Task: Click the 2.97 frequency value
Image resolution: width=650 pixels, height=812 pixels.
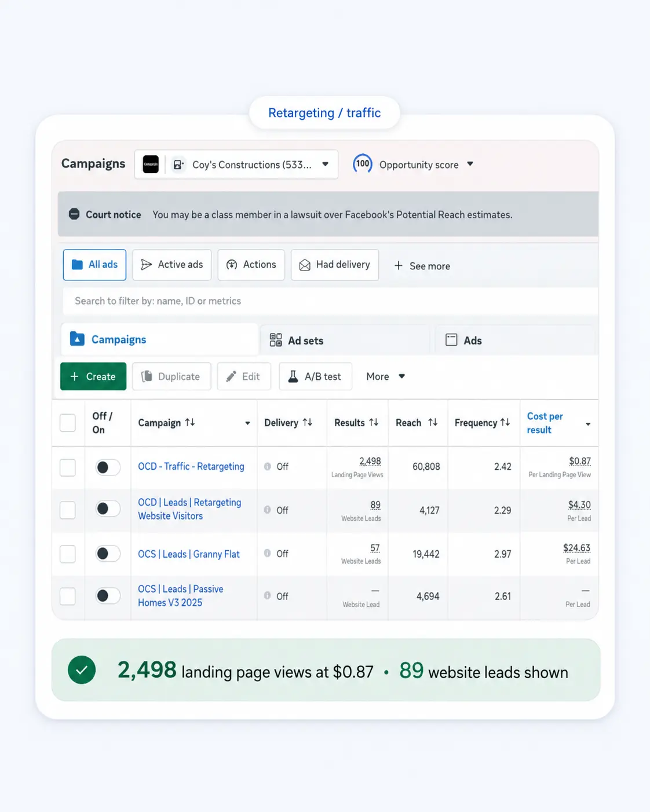Action: pos(503,554)
